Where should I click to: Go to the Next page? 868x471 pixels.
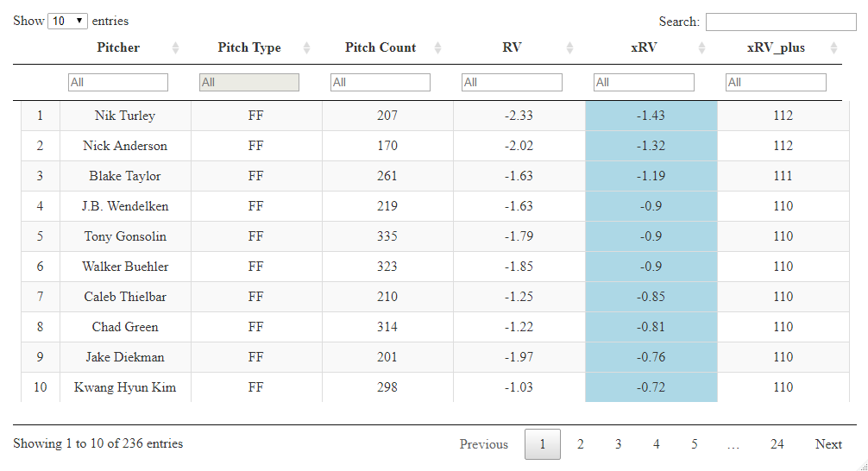pyautogui.click(x=828, y=444)
